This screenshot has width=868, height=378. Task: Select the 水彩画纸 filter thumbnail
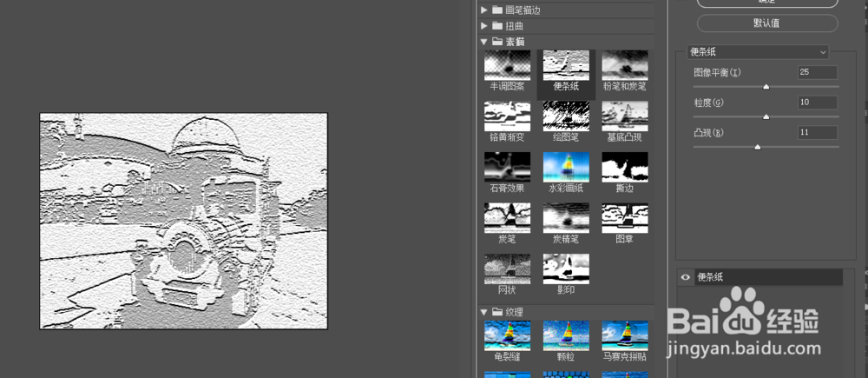point(566,168)
